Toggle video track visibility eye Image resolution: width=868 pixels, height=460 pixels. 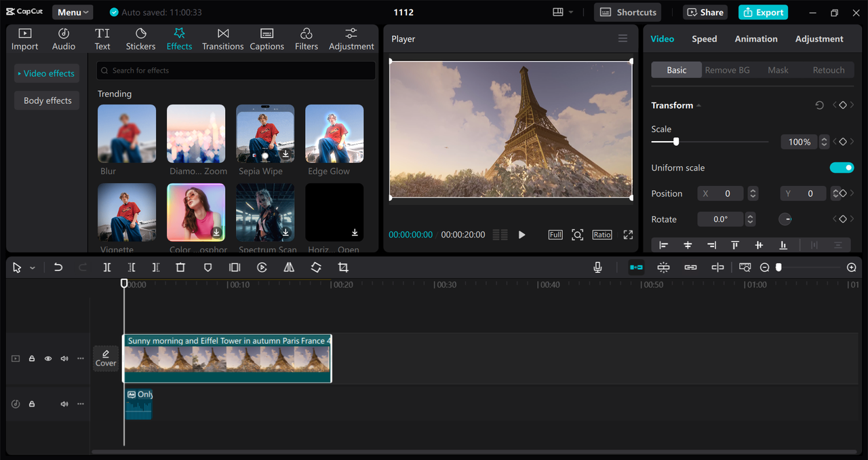click(48, 358)
